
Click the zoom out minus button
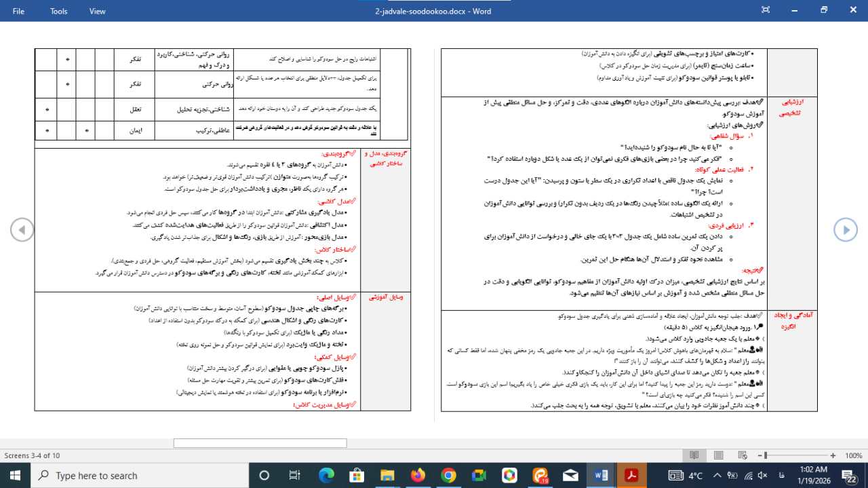758,455
